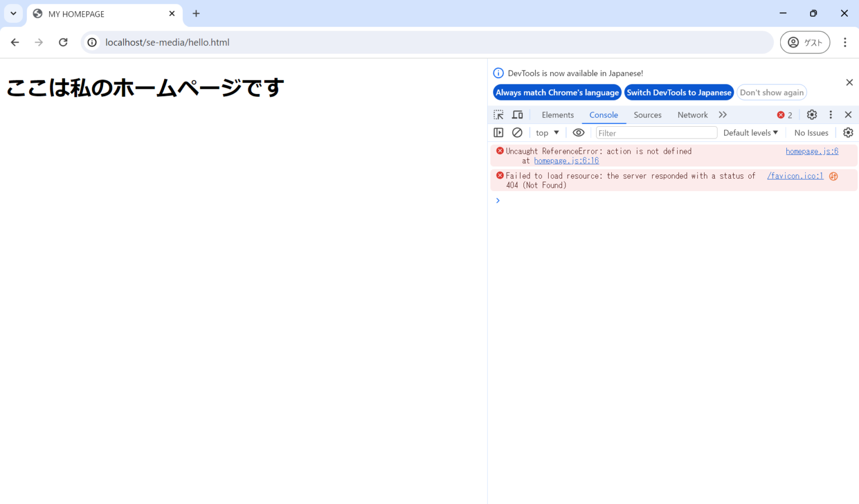The width and height of the screenshot is (859, 504).
Task: Open DevTools settings gear in tab bar
Action: (812, 115)
